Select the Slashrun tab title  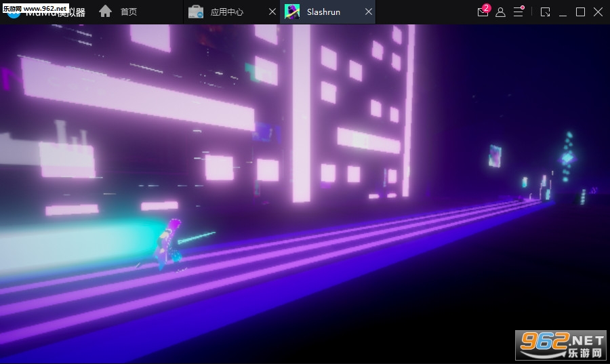coord(323,12)
